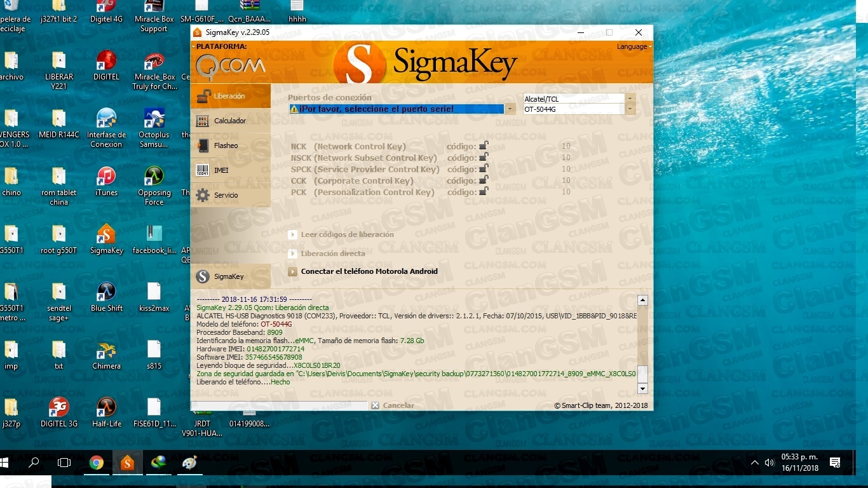Select the Interfase de Conexion desktop icon

[106, 128]
